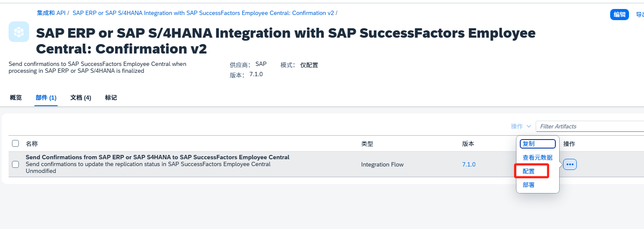Select all artifacts with header checkbox
This screenshot has width=644, height=229.
15,143
